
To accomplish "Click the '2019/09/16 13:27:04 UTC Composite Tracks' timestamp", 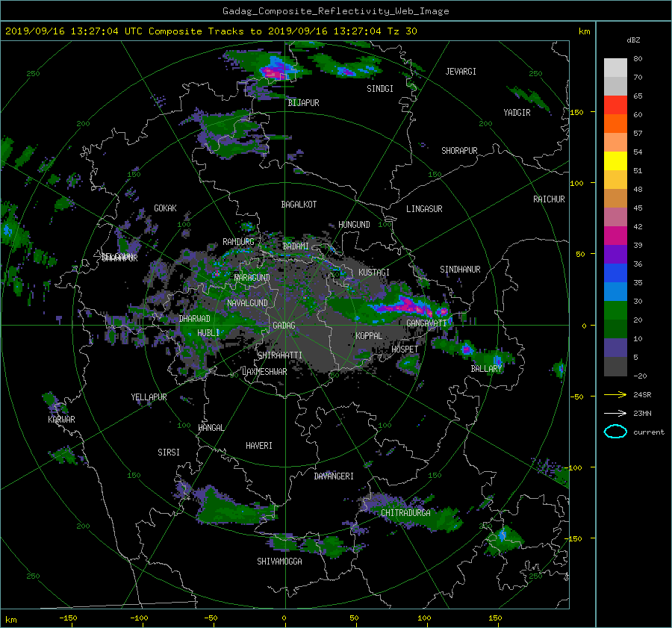I will point(125,31).
